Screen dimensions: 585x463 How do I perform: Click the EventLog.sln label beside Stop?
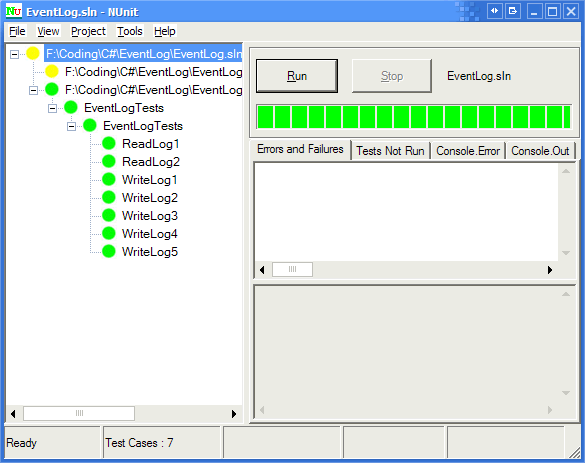point(479,76)
